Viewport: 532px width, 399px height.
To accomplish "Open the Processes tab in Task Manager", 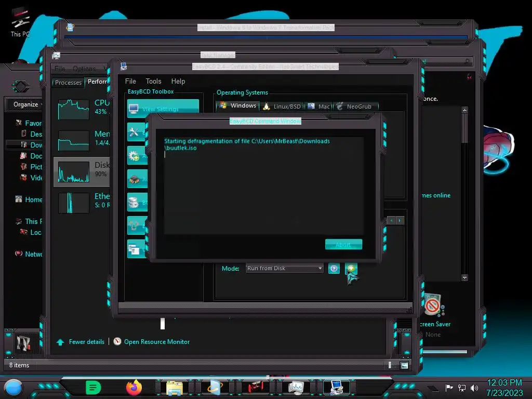I will point(68,83).
